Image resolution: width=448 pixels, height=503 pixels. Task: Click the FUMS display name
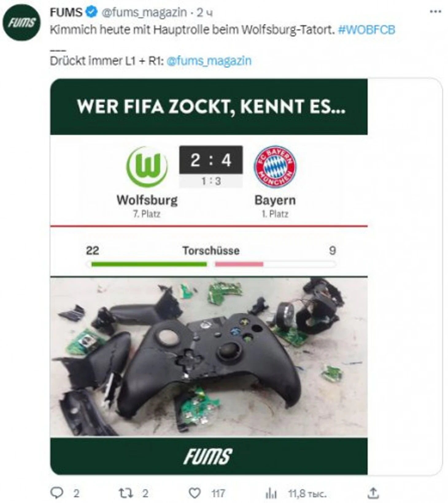point(66,12)
